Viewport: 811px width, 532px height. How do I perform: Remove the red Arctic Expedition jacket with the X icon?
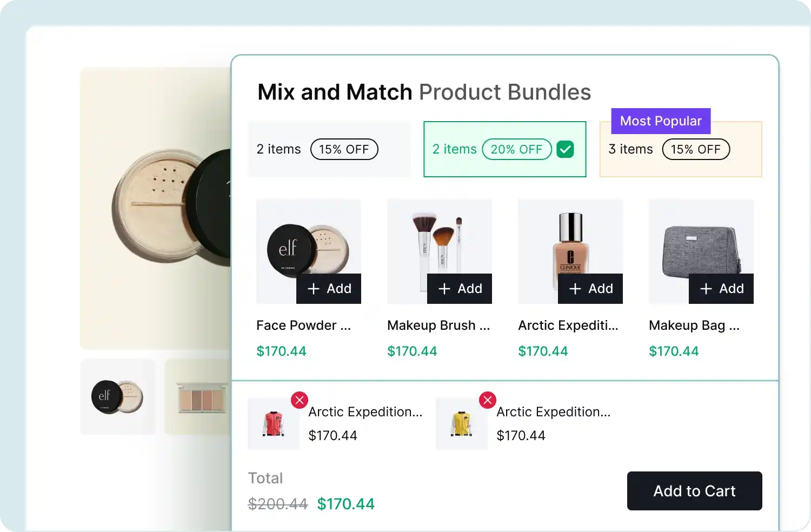click(x=300, y=400)
